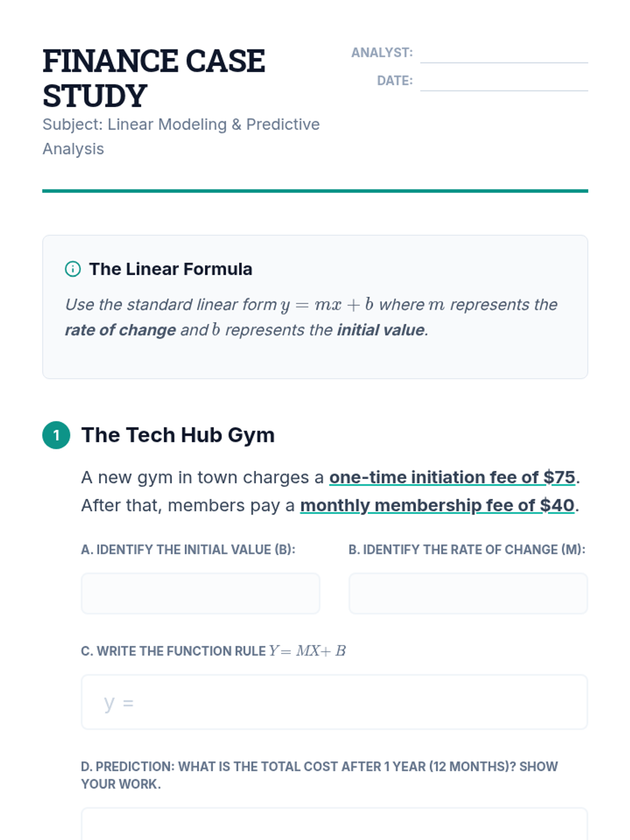Click the bold 'initial value' text
Image resolution: width=630 pixels, height=840 pixels.
point(381,330)
